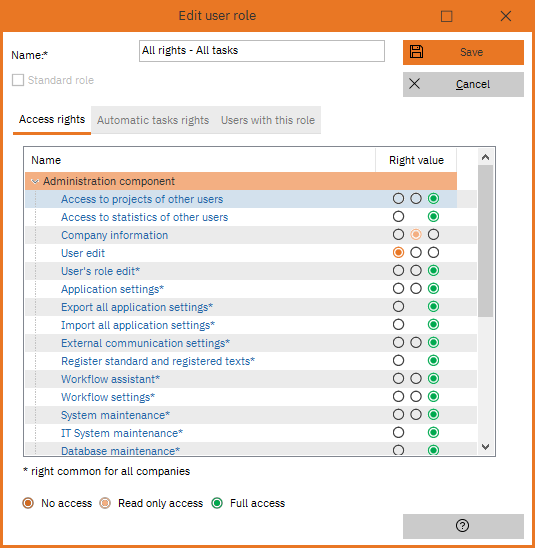Open help with the question mark icon
Image resolution: width=535 pixels, height=548 pixels.
(462, 525)
